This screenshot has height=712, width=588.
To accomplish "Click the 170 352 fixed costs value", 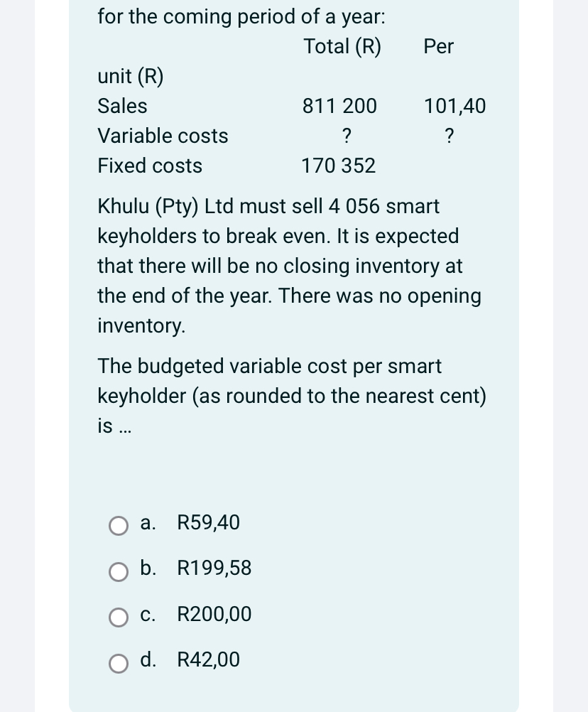I will click(339, 166).
